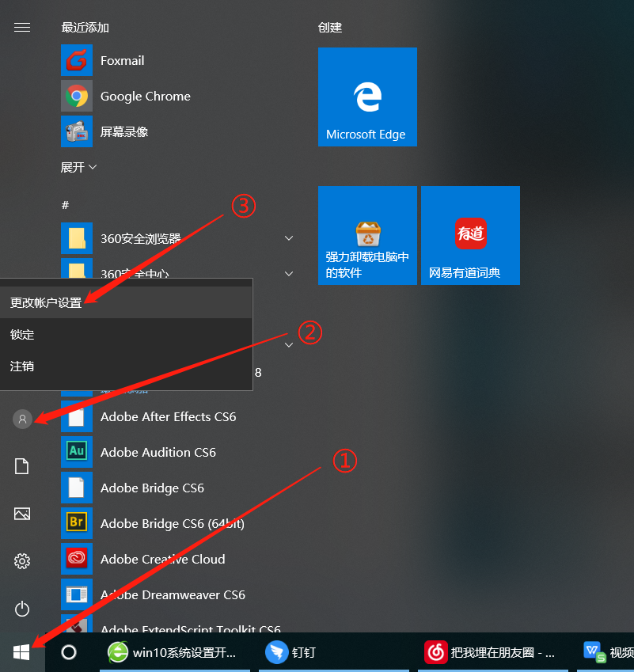Select 更改帐户设置 from the account menu
634x672 pixels.
tap(45, 303)
